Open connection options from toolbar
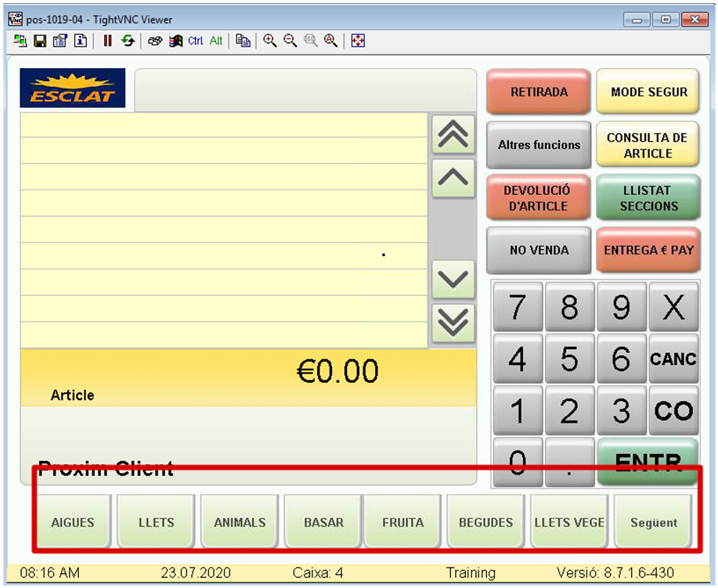718x588 pixels. coord(60,41)
